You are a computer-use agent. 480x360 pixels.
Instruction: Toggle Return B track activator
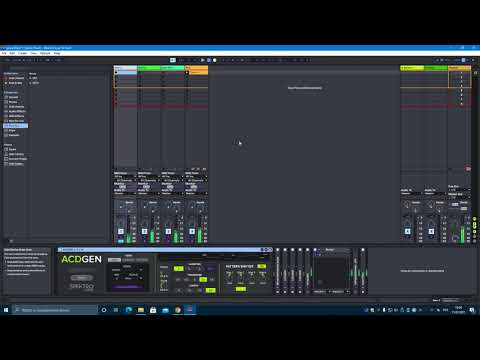point(431,231)
